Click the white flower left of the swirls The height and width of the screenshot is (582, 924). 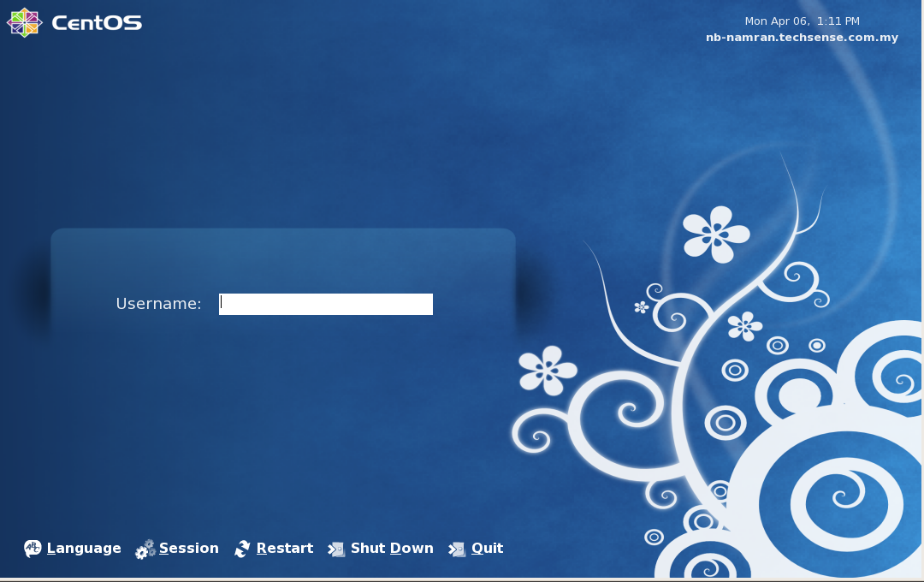pyautogui.click(x=548, y=370)
